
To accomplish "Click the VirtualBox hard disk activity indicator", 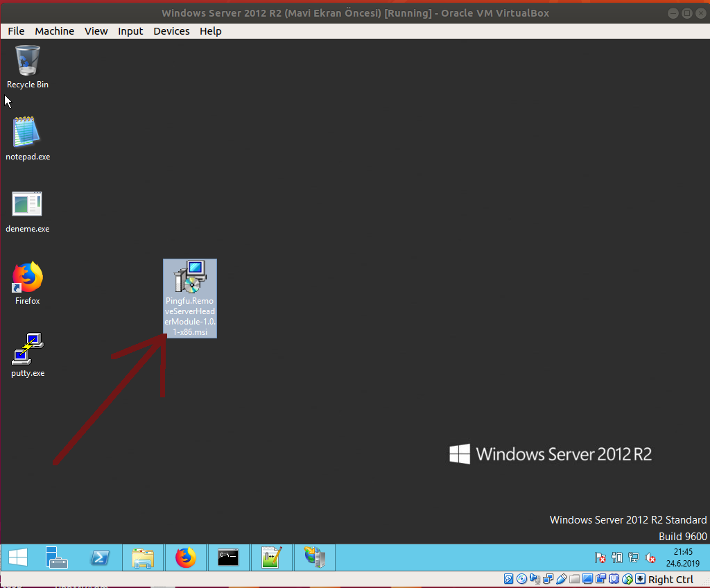I will (508, 579).
